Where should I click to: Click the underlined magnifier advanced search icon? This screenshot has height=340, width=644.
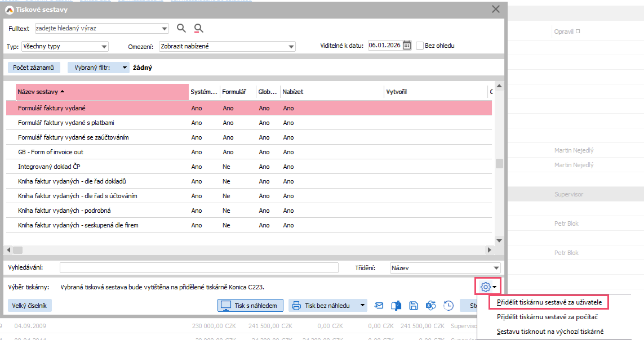click(198, 28)
